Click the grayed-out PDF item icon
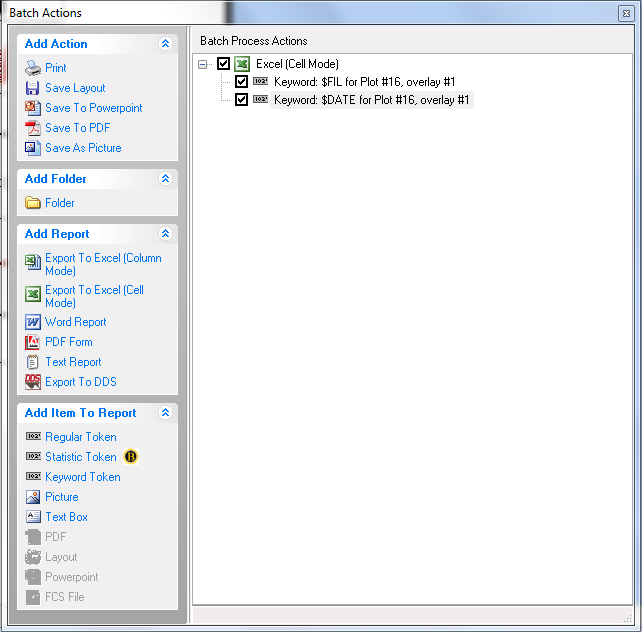 (x=33, y=537)
